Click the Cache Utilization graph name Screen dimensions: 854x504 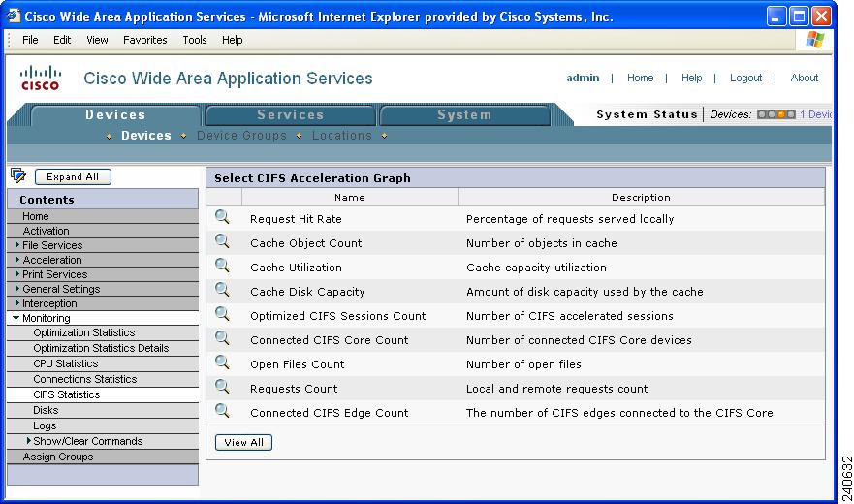(x=296, y=268)
